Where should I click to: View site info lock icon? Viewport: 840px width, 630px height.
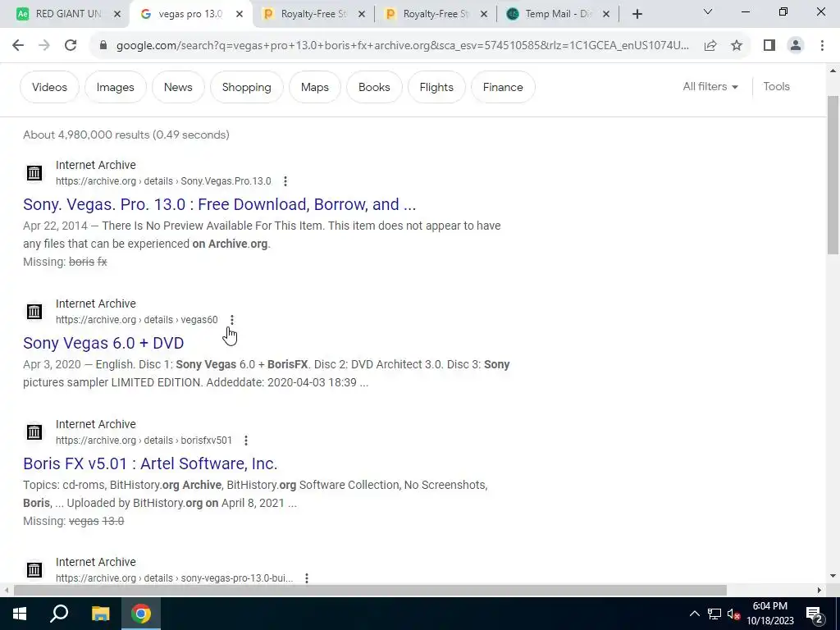click(103, 46)
